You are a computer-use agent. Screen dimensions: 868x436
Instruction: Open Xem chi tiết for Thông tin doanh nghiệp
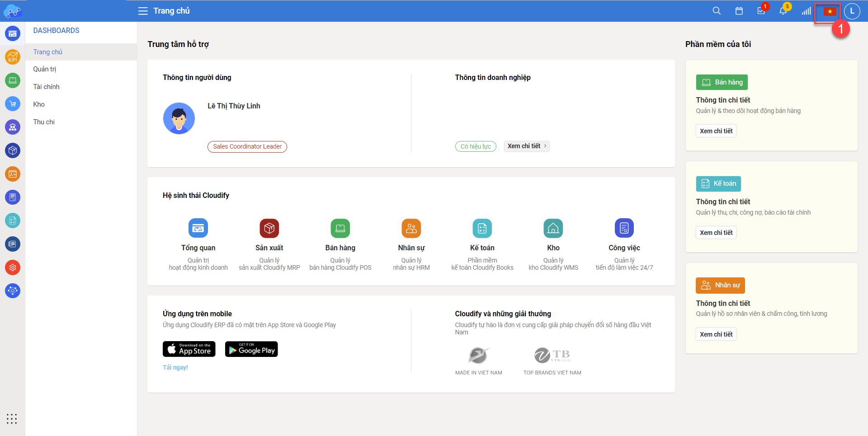(x=527, y=146)
